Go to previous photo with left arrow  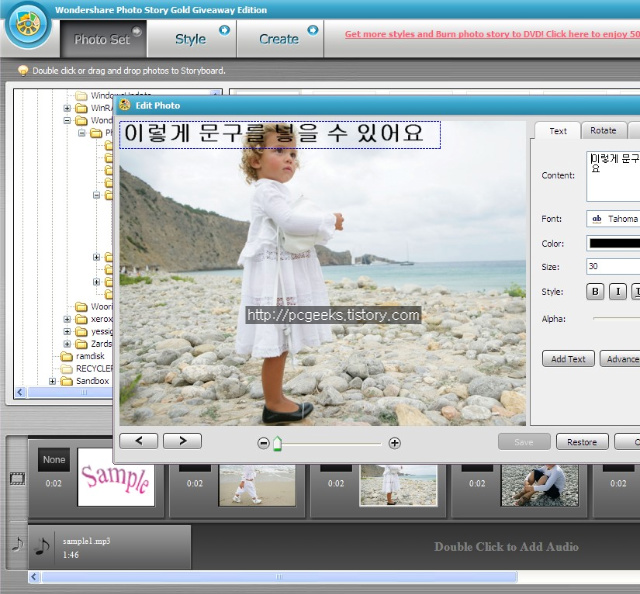138,441
